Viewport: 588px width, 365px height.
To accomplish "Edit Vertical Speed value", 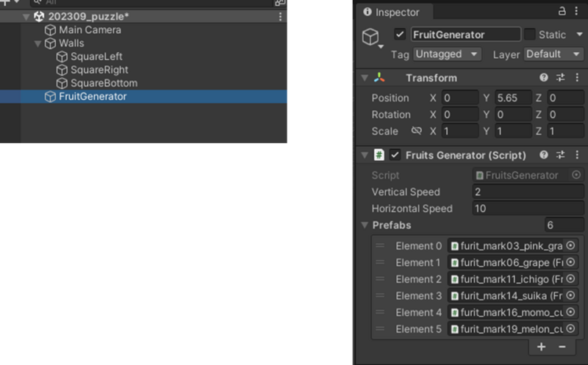I will 528,192.
